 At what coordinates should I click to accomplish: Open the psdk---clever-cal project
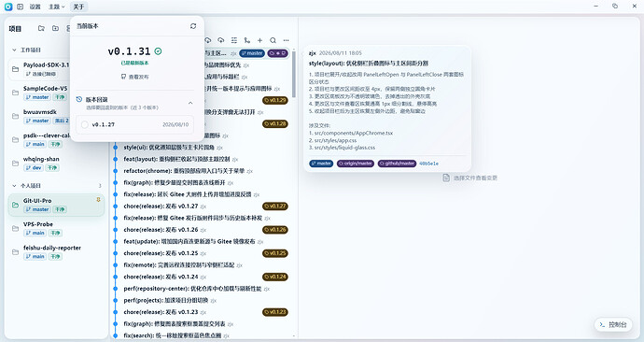point(46,139)
